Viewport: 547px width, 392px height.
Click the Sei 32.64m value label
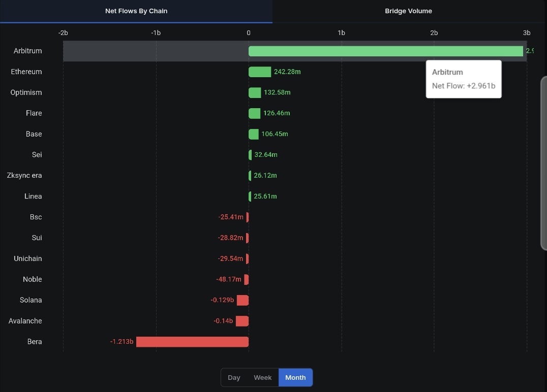pyautogui.click(x=266, y=155)
